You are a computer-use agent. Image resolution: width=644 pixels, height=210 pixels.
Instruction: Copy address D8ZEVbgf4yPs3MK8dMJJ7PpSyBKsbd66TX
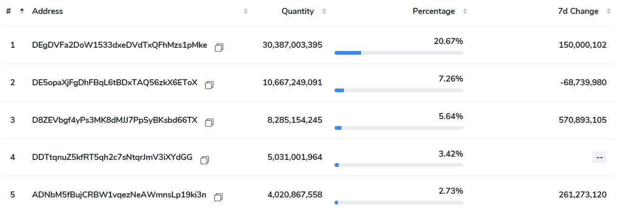pos(210,122)
